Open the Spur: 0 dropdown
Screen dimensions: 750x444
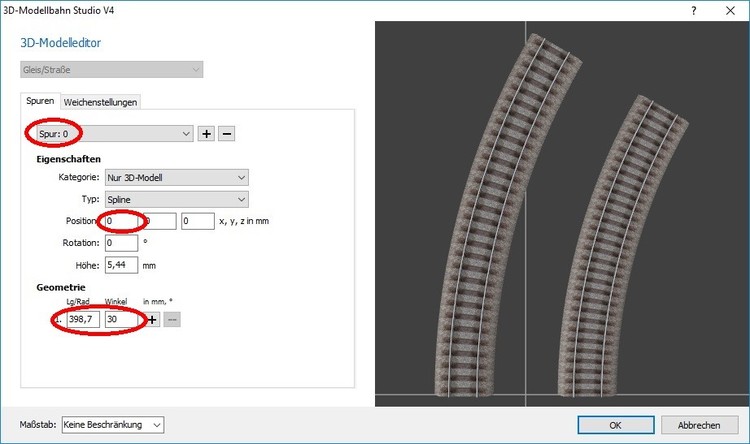[115, 134]
